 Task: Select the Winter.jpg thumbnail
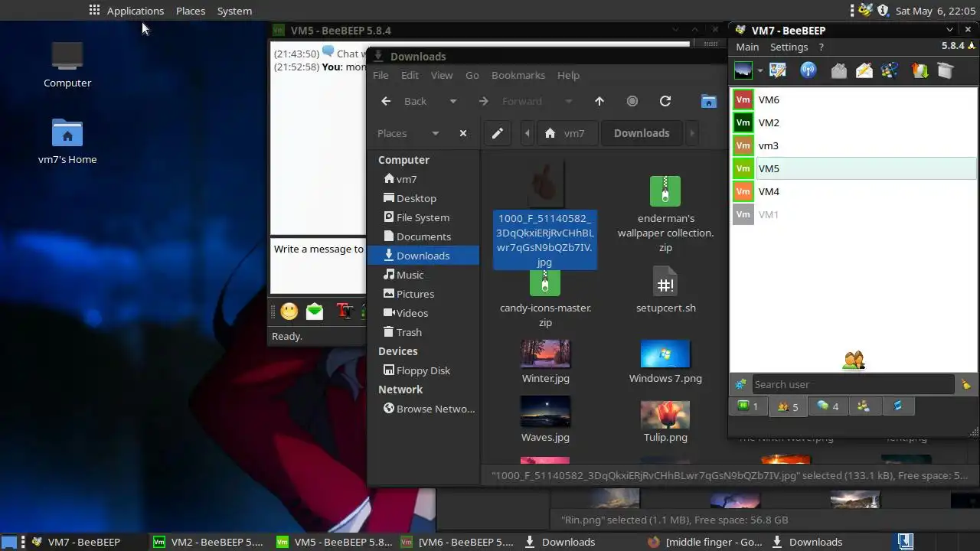[545, 362]
